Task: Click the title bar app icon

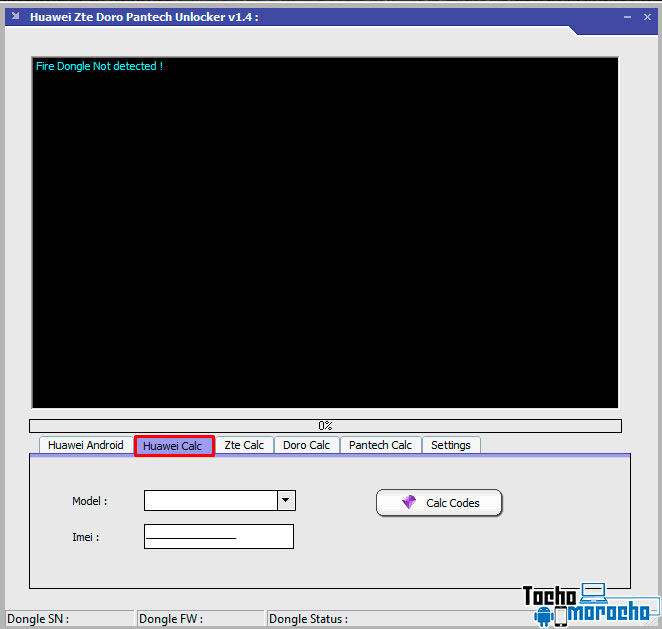Action: tap(16, 16)
